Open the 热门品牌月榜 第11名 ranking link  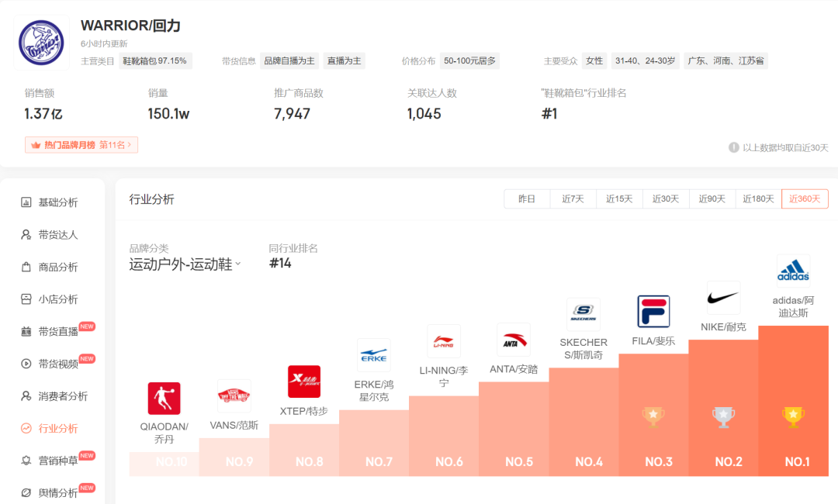(81, 145)
